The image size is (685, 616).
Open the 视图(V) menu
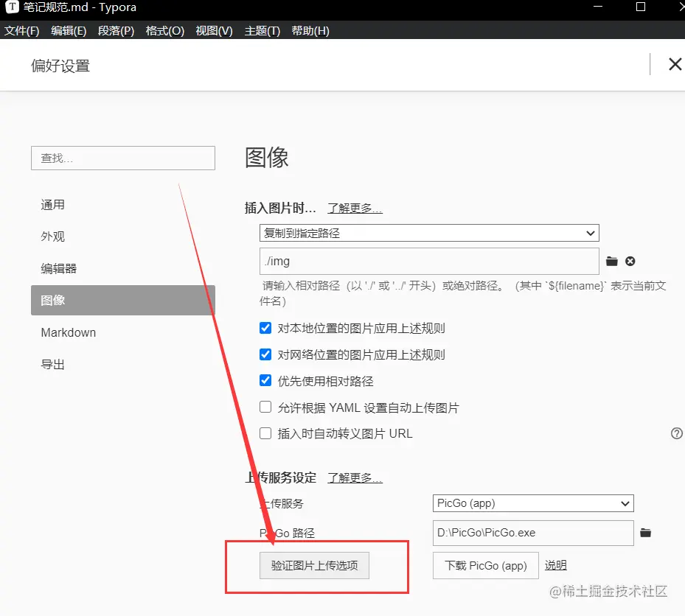(x=214, y=30)
